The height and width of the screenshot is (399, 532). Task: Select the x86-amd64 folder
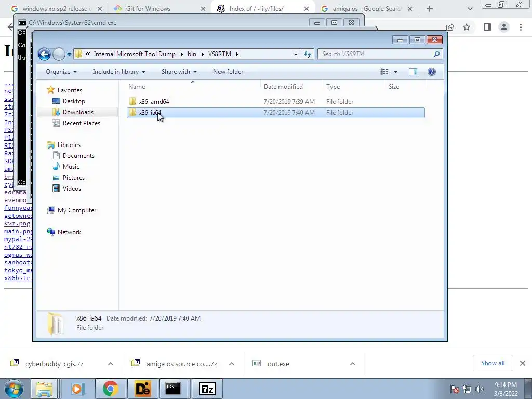click(x=275, y=101)
